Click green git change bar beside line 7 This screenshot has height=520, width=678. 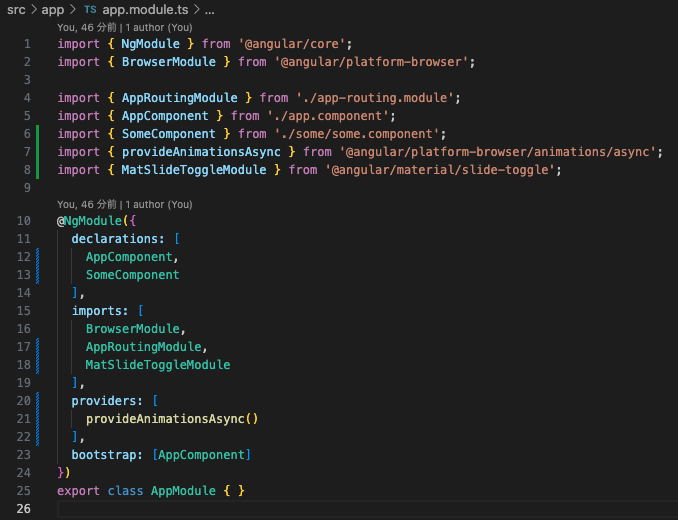tap(38, 151)
